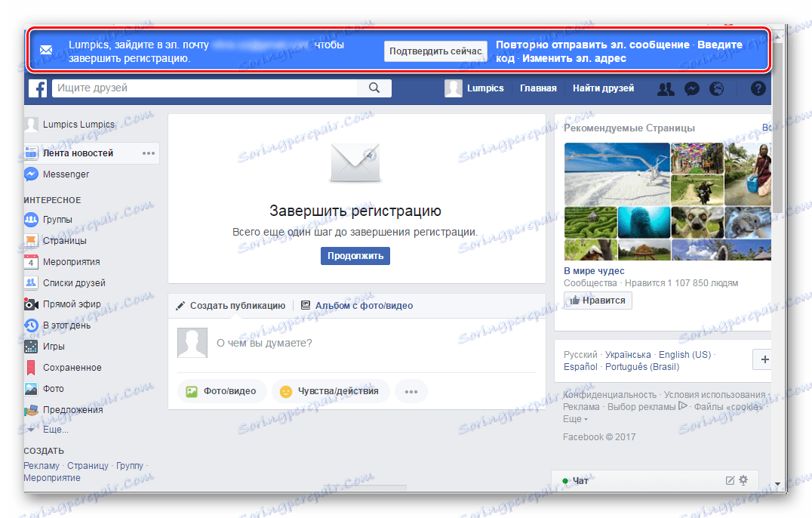
Task: Click Группу under СОЗДАТЬ
Action: [130, 466]
